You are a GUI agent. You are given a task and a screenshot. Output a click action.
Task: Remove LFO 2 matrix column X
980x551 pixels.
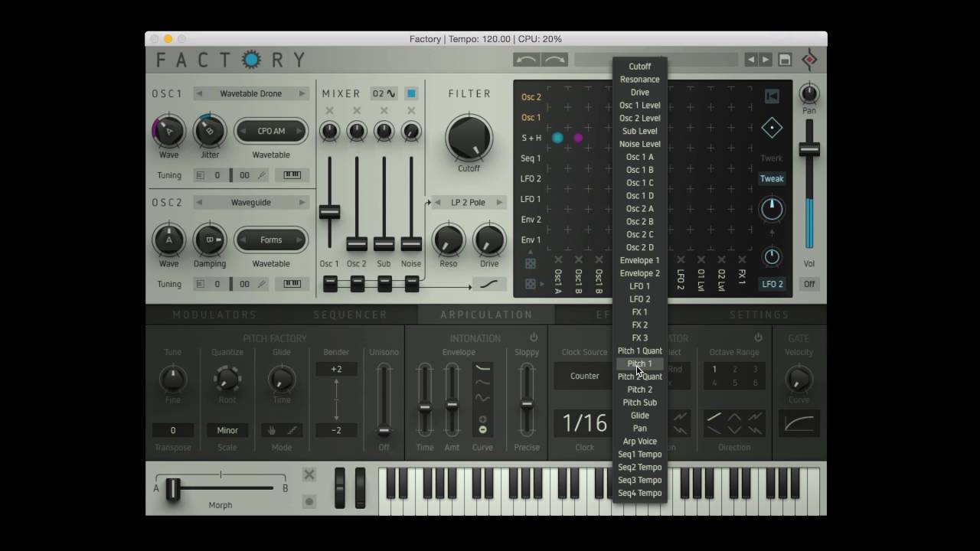(x=681, y=260)
